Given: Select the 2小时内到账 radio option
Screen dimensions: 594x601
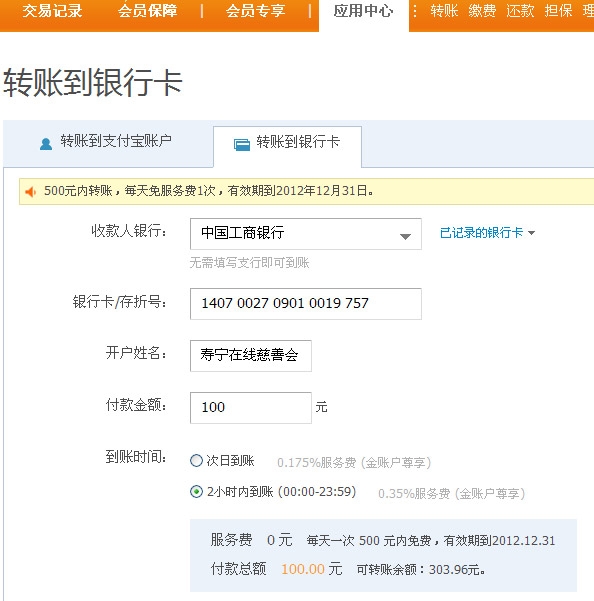Looking at the screenshot, I should (x=196, y=491).
